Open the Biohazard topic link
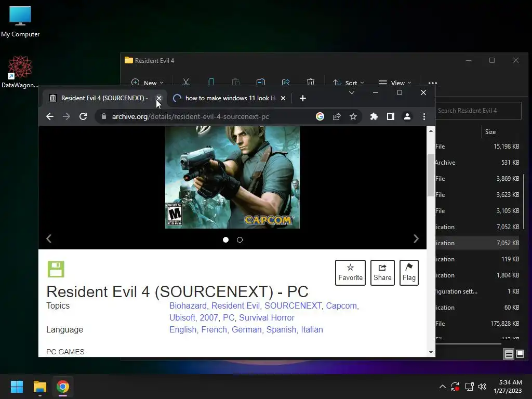 click(188, 305)
